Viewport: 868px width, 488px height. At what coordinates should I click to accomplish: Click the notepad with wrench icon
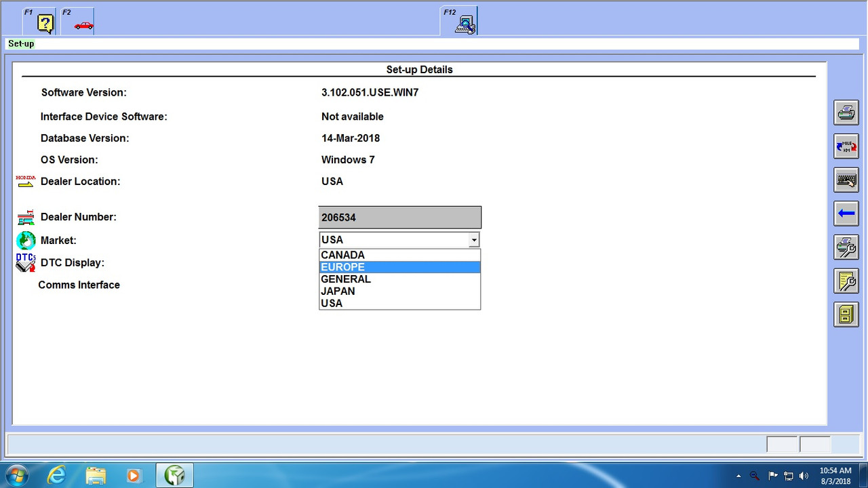tap(846, 281)
